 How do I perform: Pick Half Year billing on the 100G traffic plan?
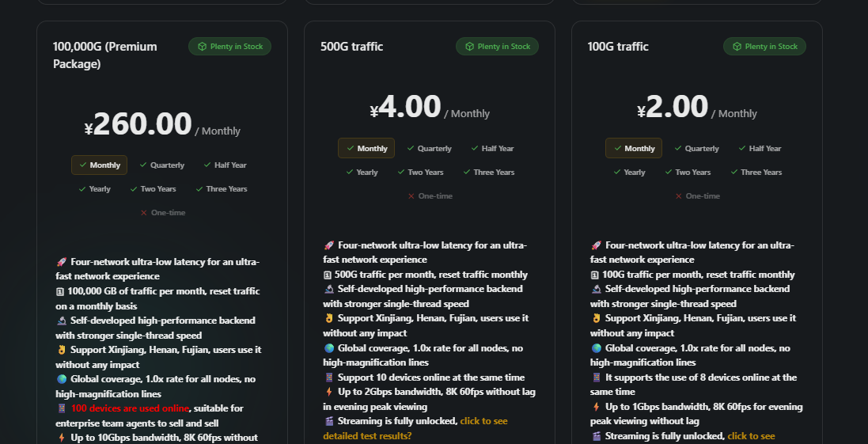[759, 149]
